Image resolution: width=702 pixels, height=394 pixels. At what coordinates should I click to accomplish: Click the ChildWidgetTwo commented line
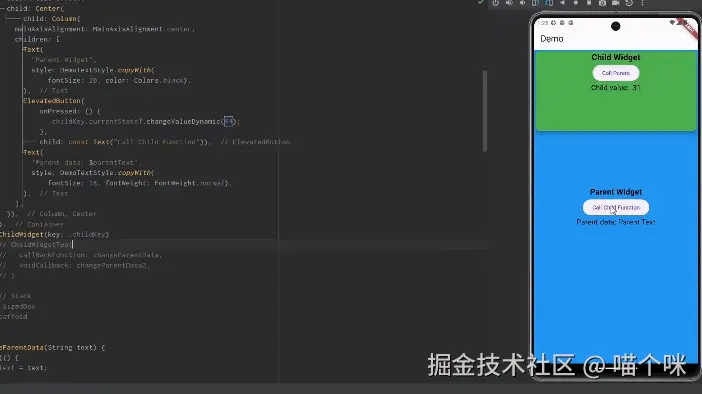pos(36,244)
